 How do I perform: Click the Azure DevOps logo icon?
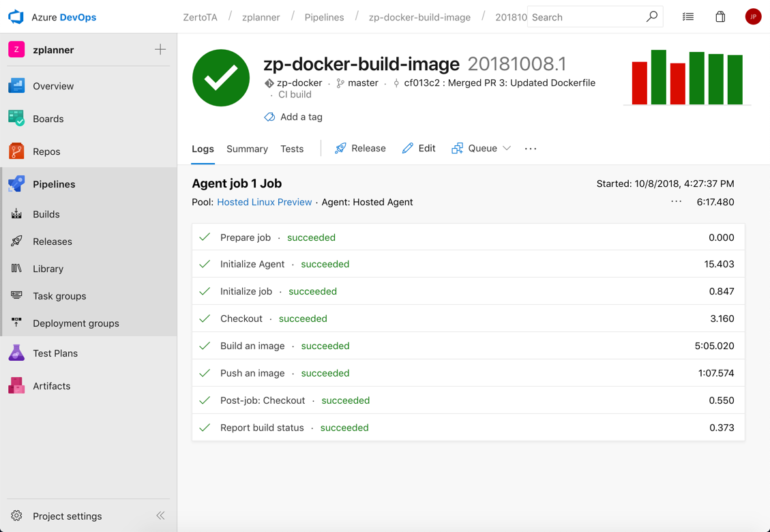(x=16, y=16)
